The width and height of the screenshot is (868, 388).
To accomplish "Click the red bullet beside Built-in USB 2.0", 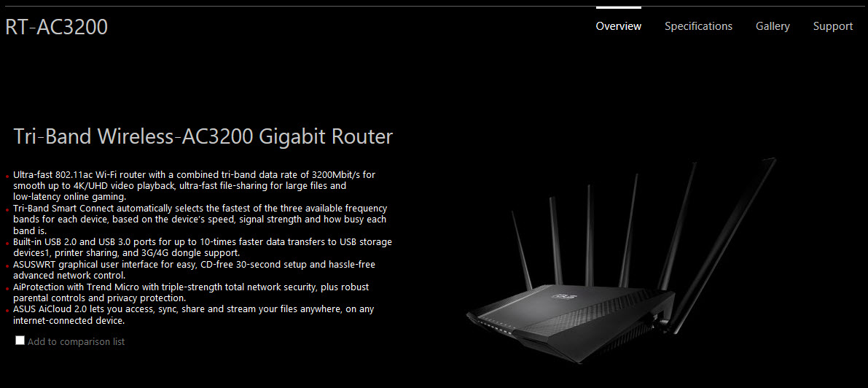I will pyautogui.click(x=8, y=244).
